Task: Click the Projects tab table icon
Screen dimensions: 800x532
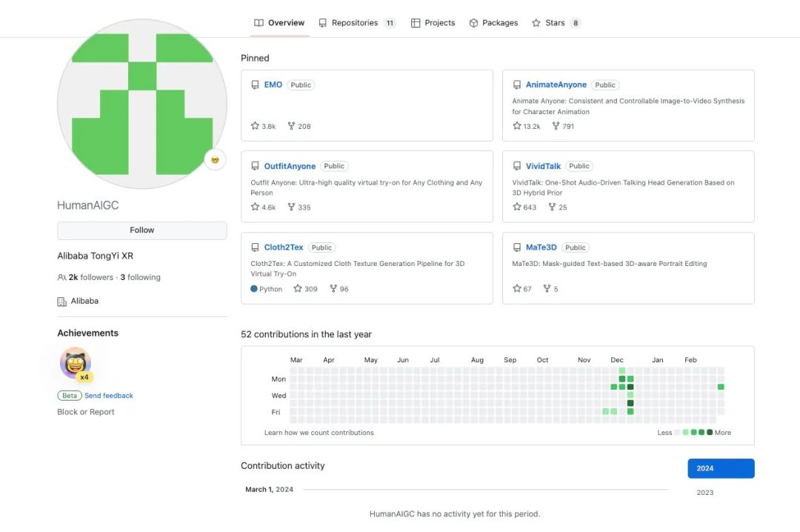Action: (x=416, y=23)
